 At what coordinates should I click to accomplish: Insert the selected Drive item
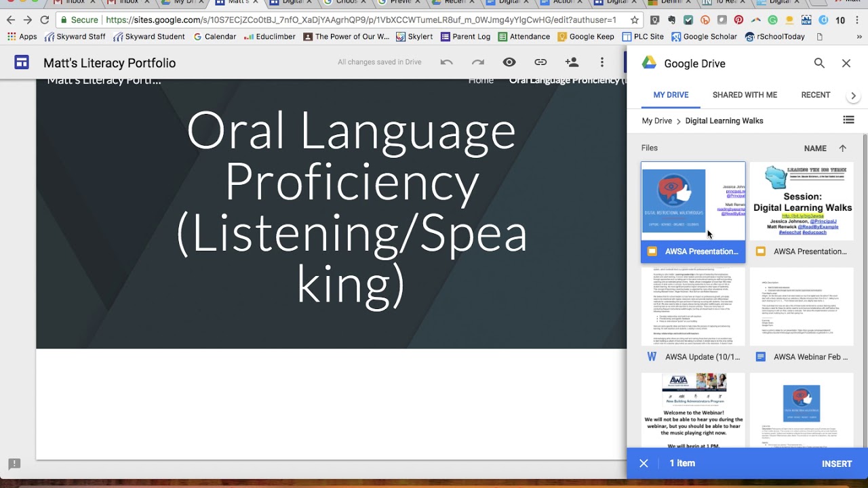click(837, 464)
